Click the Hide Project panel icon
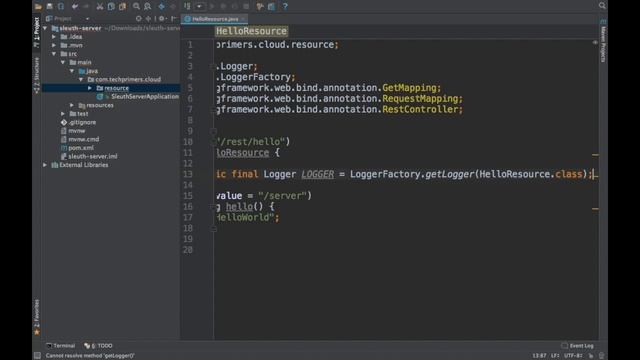 click(174, 19)
